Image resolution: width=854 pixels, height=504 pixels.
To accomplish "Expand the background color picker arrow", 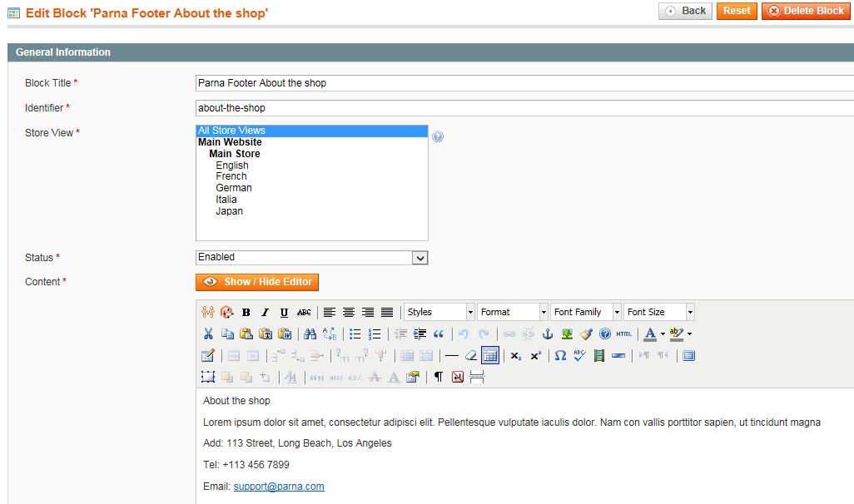I will [x=689, y=334].
